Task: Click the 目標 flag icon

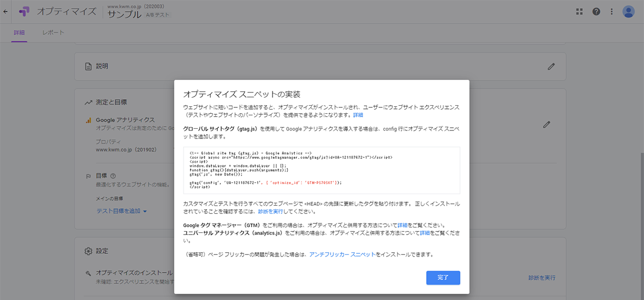Action: pyautogui.click(x=88, y=176)
